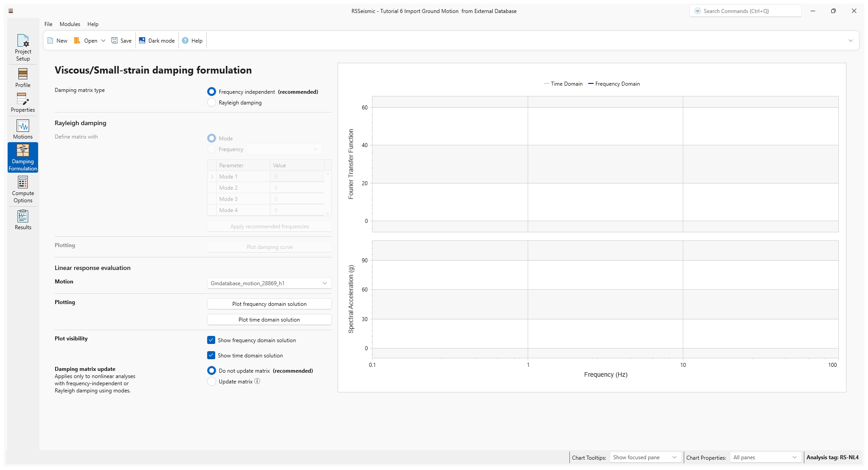This screenshot has height=470, width=868.
Task: Uncheck Show time domain solution
Action: pos(211,355)
